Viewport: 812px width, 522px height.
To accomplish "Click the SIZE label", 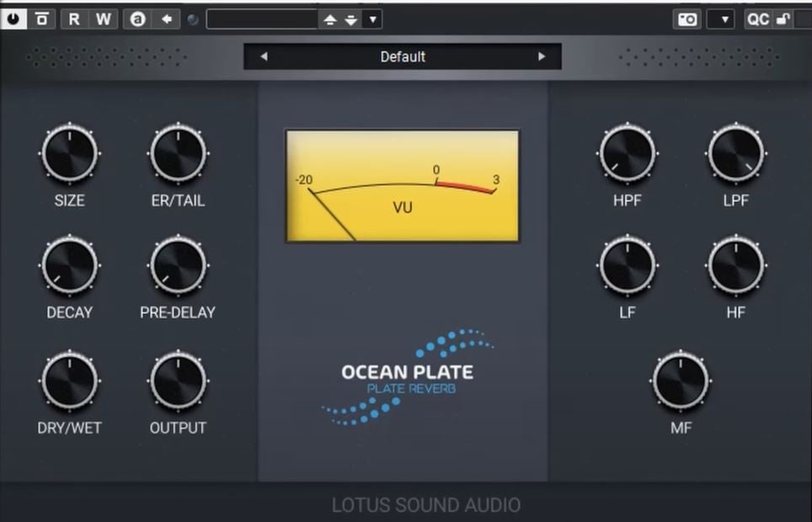I will point(69,200).
